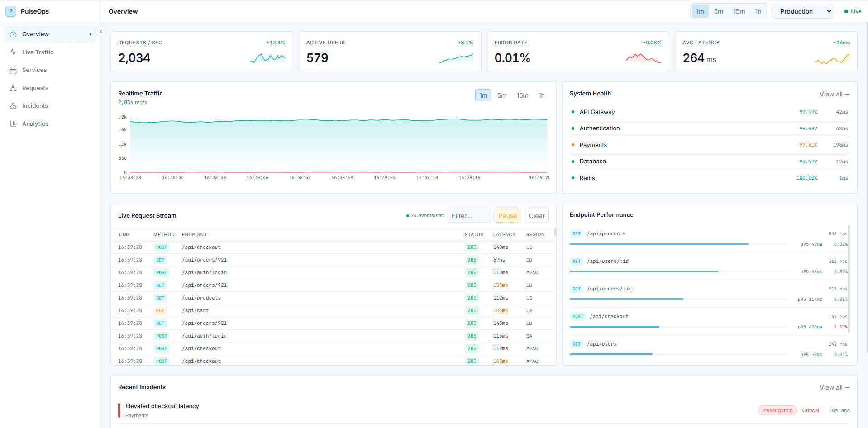The width and height of the screenshot is (868, 428).
Task: Click the /api/products load bar
Action: 679,244
